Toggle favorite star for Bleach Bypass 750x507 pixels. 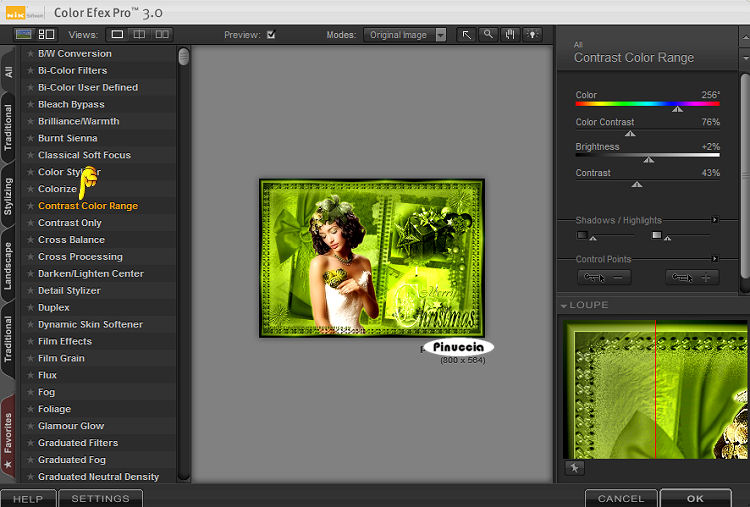pyautogui.click(x=30, y=105)
